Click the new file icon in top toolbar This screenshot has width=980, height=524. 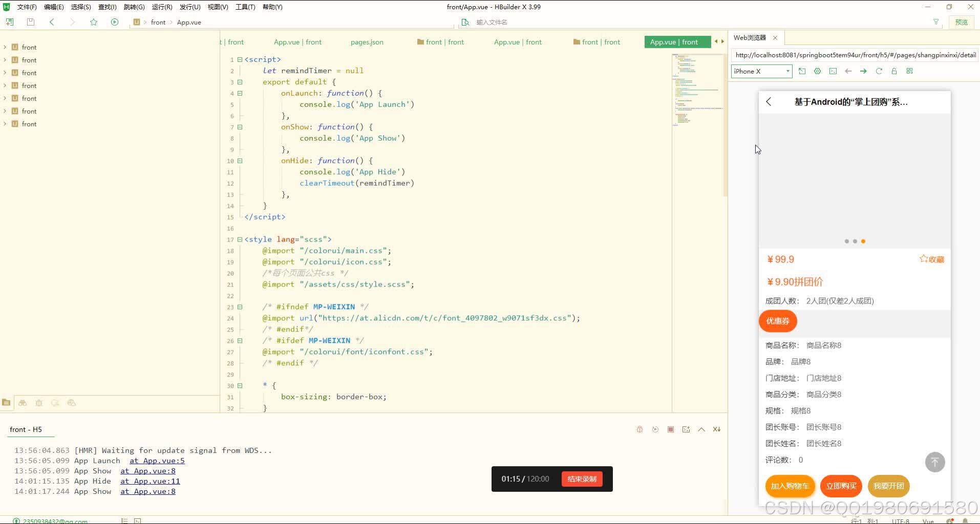10,22
